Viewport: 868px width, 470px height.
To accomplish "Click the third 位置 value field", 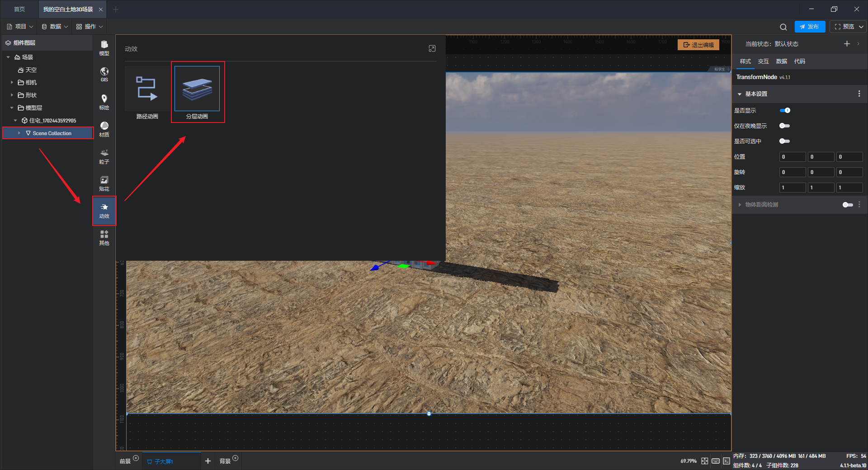I will [849, 157].
